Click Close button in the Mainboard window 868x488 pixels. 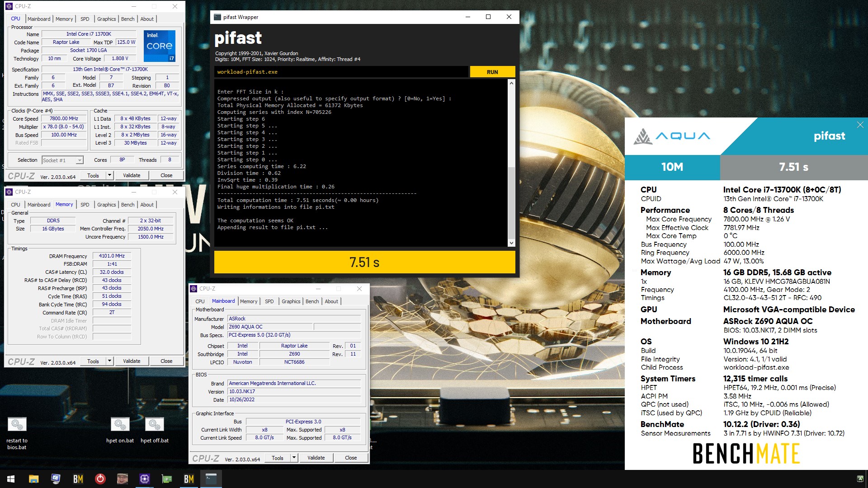pos(351,458)
